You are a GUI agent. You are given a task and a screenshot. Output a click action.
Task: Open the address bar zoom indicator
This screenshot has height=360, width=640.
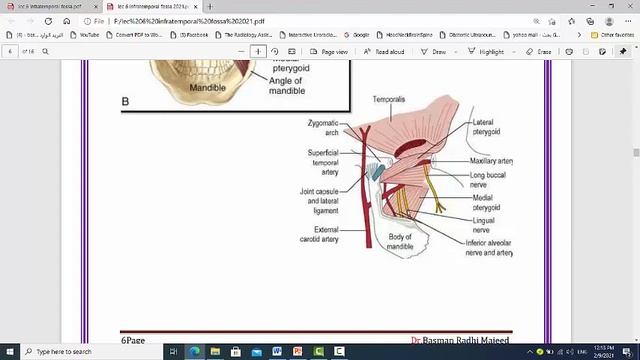coord(536,21)
